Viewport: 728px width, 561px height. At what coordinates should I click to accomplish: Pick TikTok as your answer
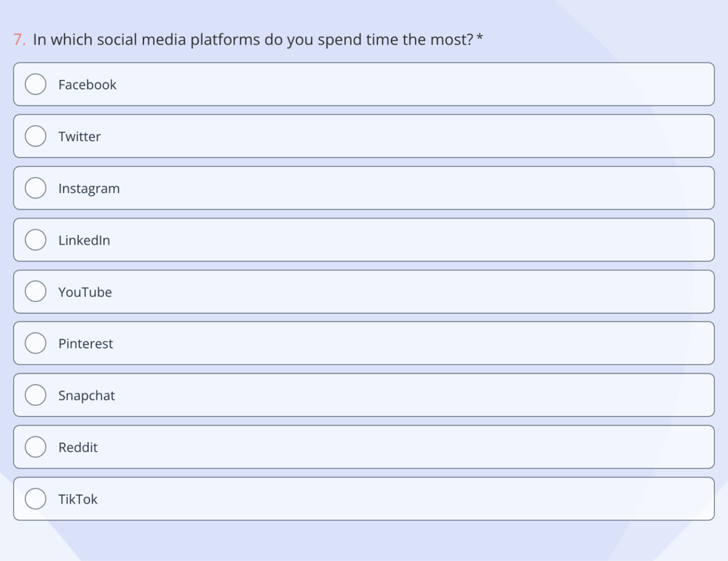tap(35, 499)
